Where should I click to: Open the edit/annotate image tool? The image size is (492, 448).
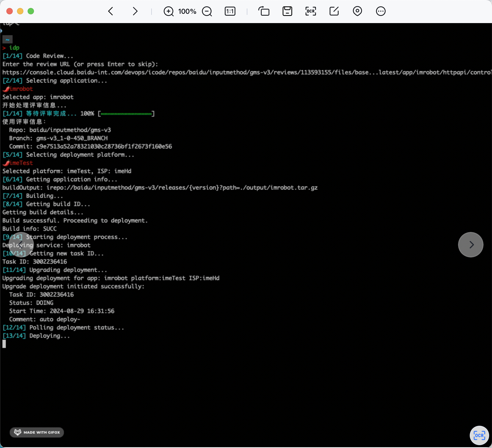334,11
